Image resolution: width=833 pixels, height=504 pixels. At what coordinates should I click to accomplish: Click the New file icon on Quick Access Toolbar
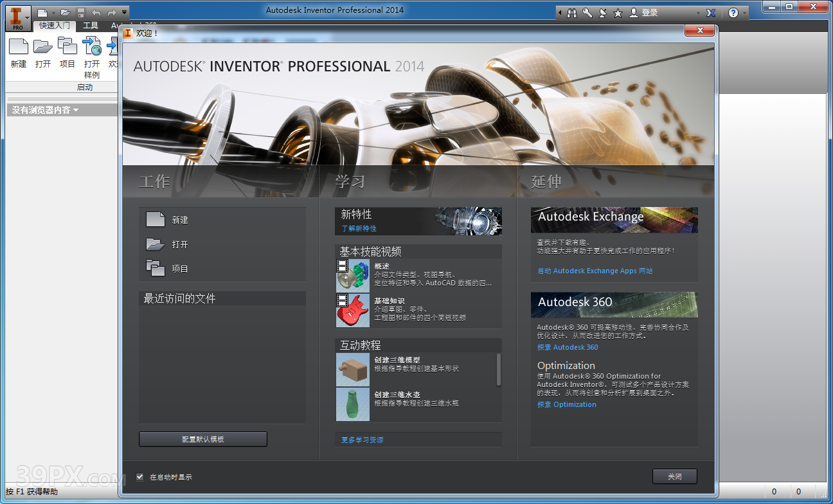point(42,12)
